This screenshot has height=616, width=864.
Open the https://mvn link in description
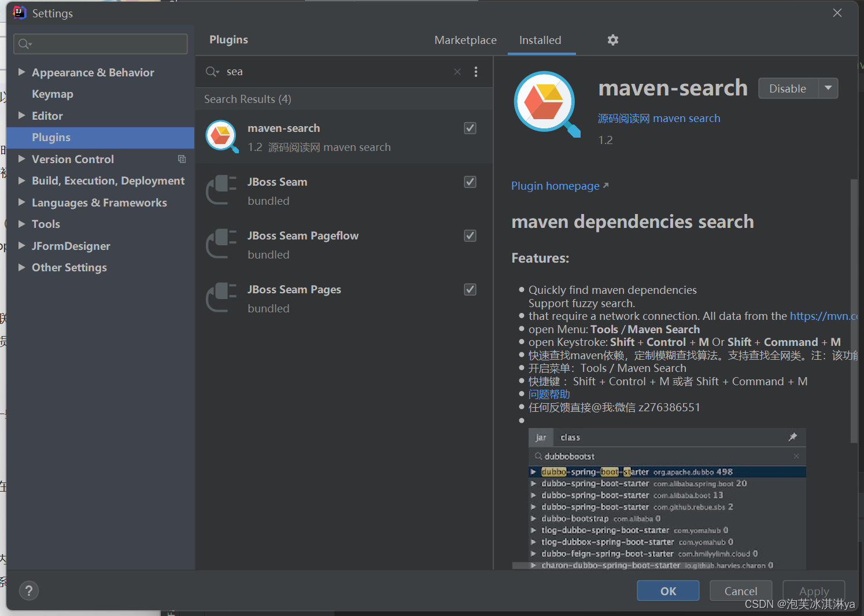point(824,316)
